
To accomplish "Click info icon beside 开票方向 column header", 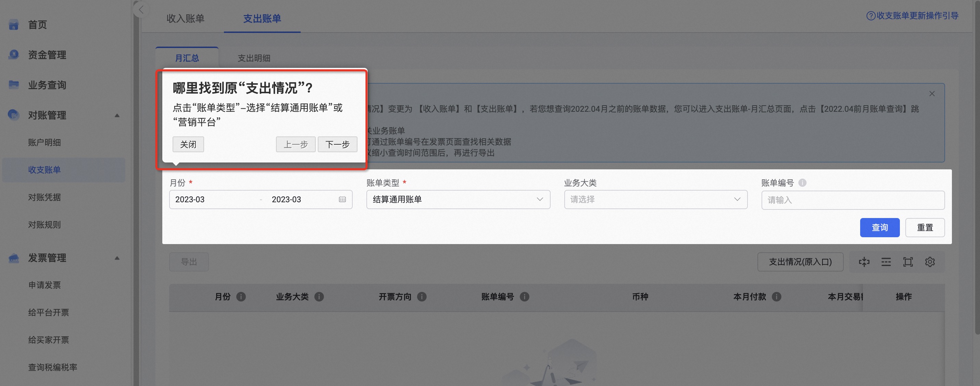I will click(422, 297).
